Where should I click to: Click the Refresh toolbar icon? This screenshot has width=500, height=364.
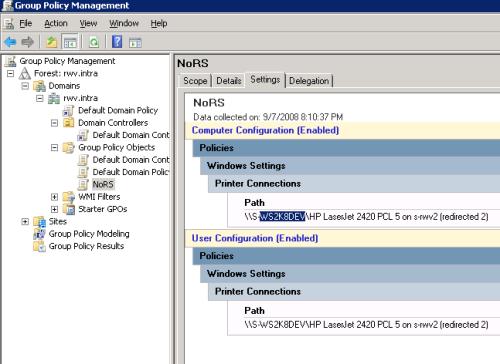tap(94, 42)
